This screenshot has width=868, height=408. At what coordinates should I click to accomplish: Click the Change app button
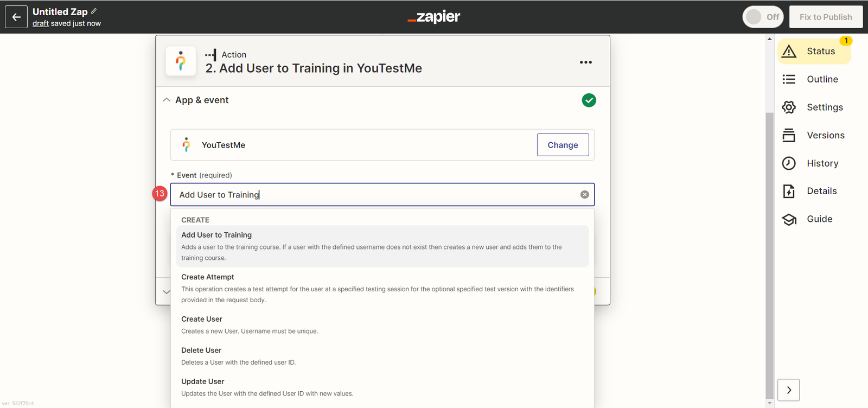(x=563, y=145)
